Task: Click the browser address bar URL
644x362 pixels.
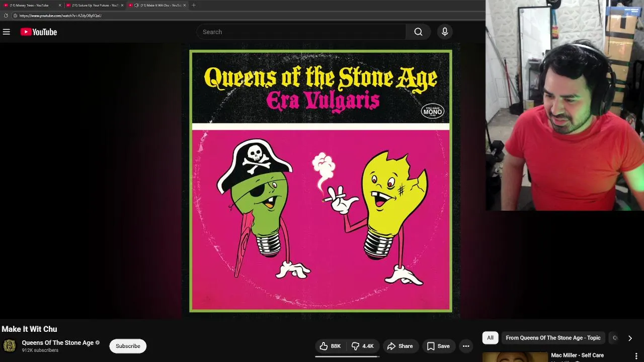Action: [60, 16]
